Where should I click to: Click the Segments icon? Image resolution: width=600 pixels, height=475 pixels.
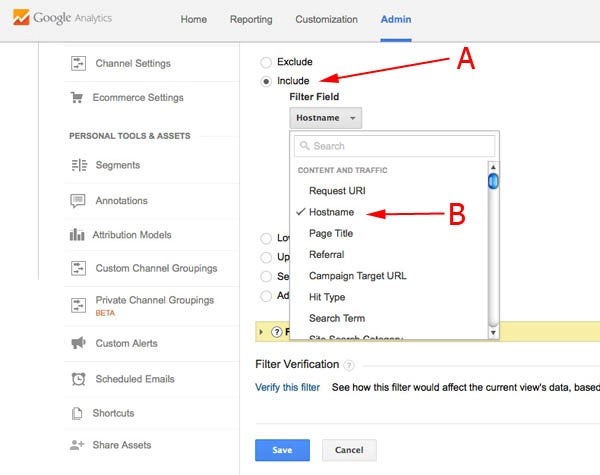click(79, 165)
